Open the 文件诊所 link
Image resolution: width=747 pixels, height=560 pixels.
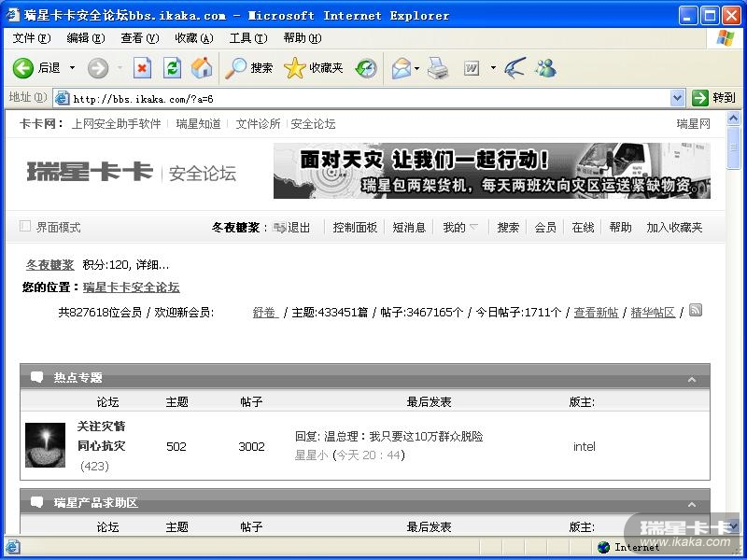[258, 124]
